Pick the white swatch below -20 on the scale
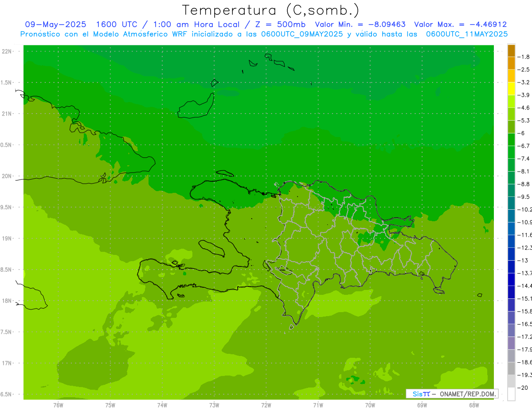The image size is (532, 411). pyautogui.click(x=511, y=394)
